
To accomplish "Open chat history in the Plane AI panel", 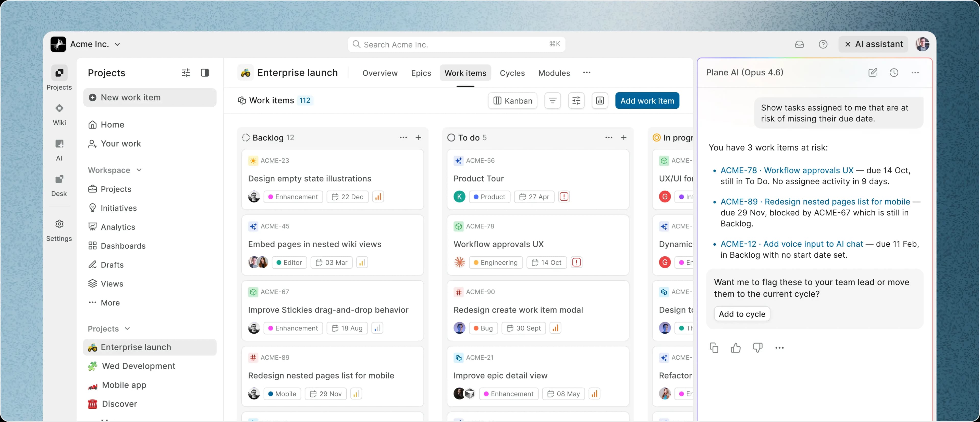I will coord(894,72).
